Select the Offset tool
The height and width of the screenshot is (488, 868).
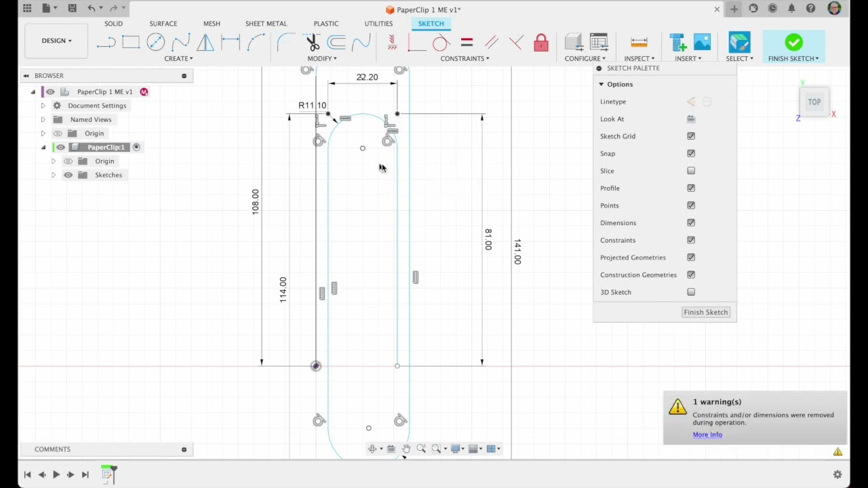(337, 43)
